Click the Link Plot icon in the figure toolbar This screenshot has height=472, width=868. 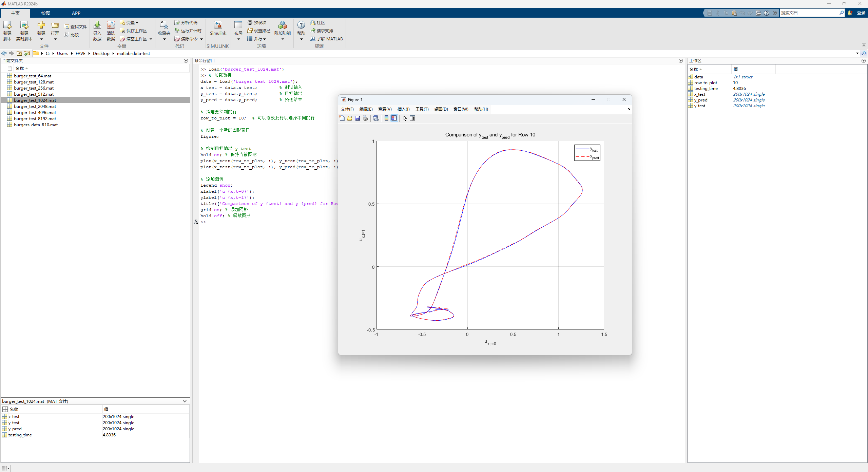tap(375, 118)
